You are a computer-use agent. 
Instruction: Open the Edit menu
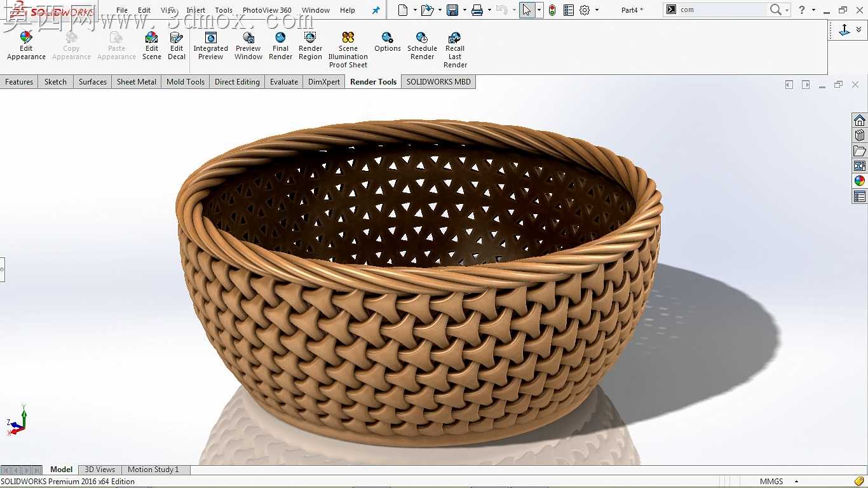(x=144, y=10)
